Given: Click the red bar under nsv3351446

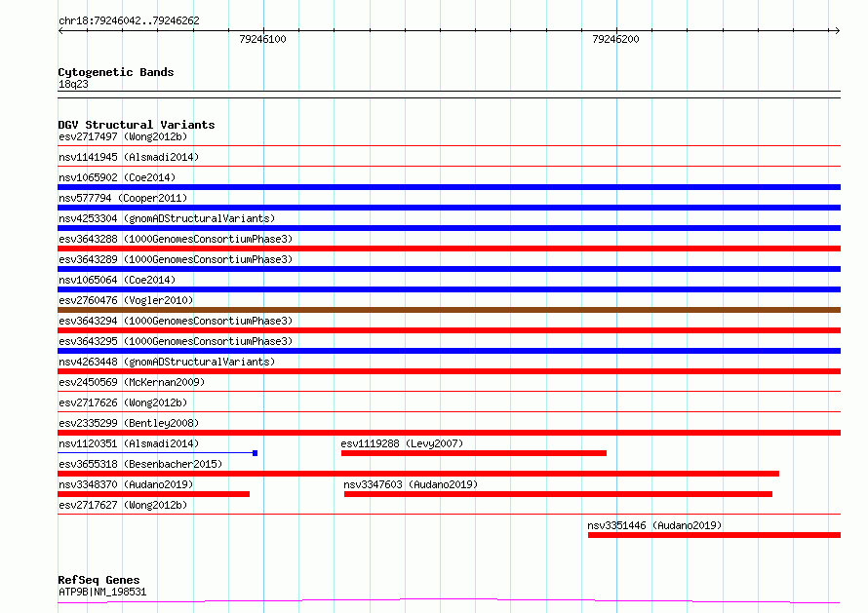Looking at the screenshot, I should click(x=714, y=535).
